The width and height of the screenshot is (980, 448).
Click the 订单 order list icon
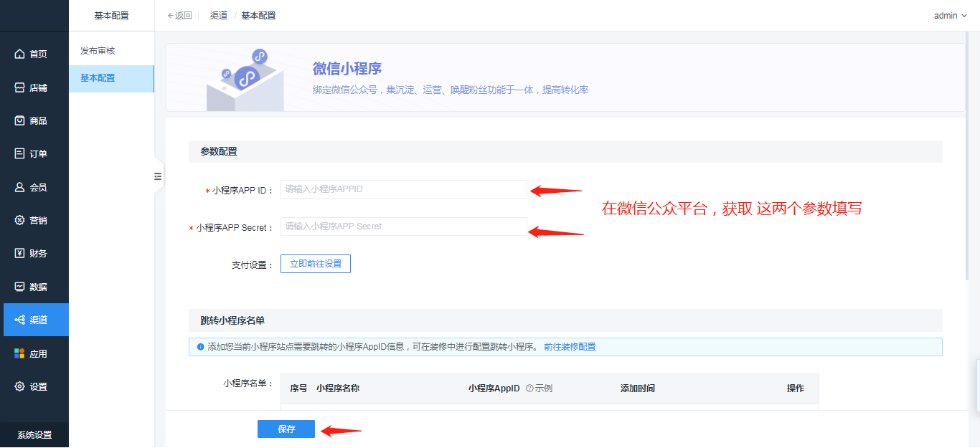[x=20, y=153]
